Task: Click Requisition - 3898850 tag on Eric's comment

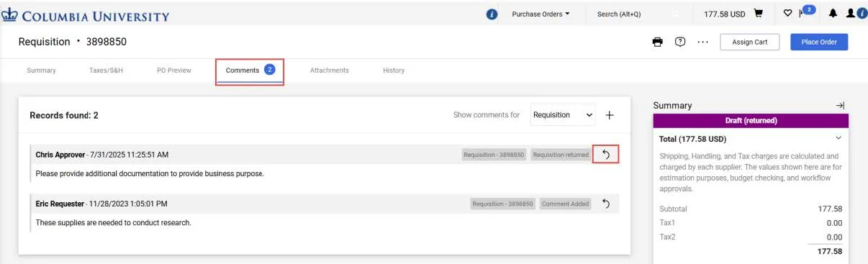Action: (503, 204)
